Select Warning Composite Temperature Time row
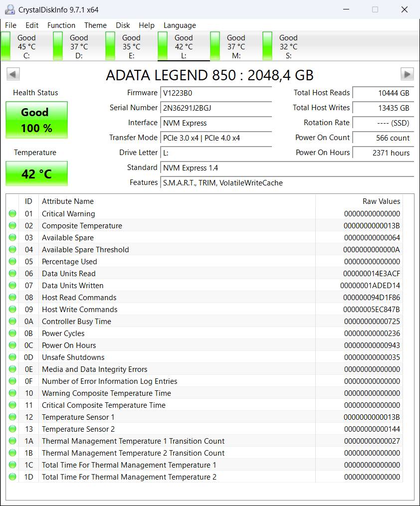 coord(205,393)
